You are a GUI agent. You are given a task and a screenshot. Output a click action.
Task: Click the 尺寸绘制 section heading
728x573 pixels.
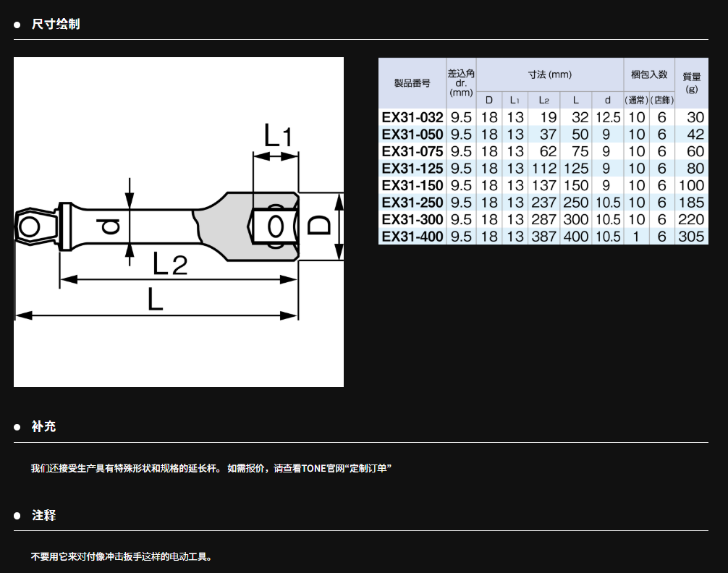point(56,25)
